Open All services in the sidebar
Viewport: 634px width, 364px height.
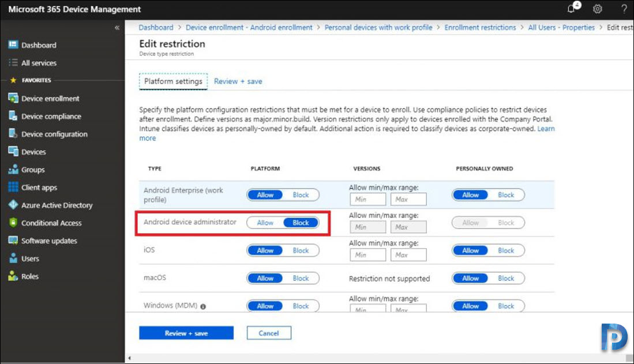click(39, 63)
